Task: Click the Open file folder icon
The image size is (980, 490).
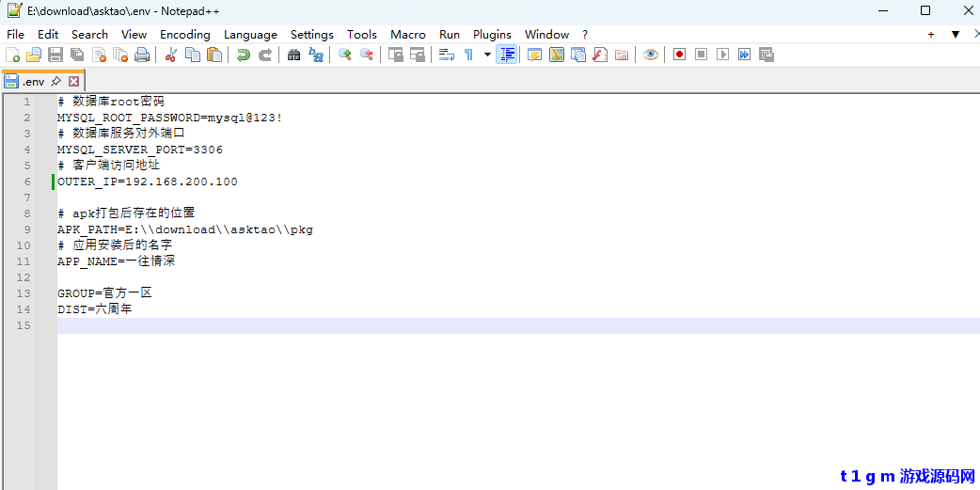Action: 34,55
